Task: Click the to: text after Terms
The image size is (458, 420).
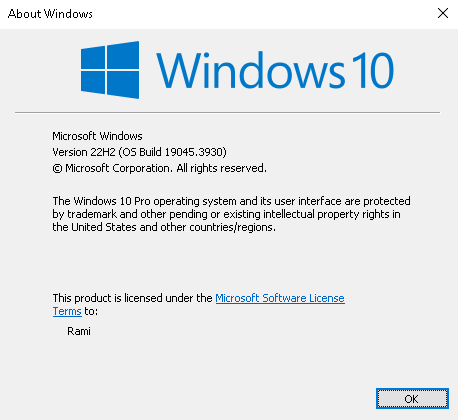Action: [x=91, y=311]
